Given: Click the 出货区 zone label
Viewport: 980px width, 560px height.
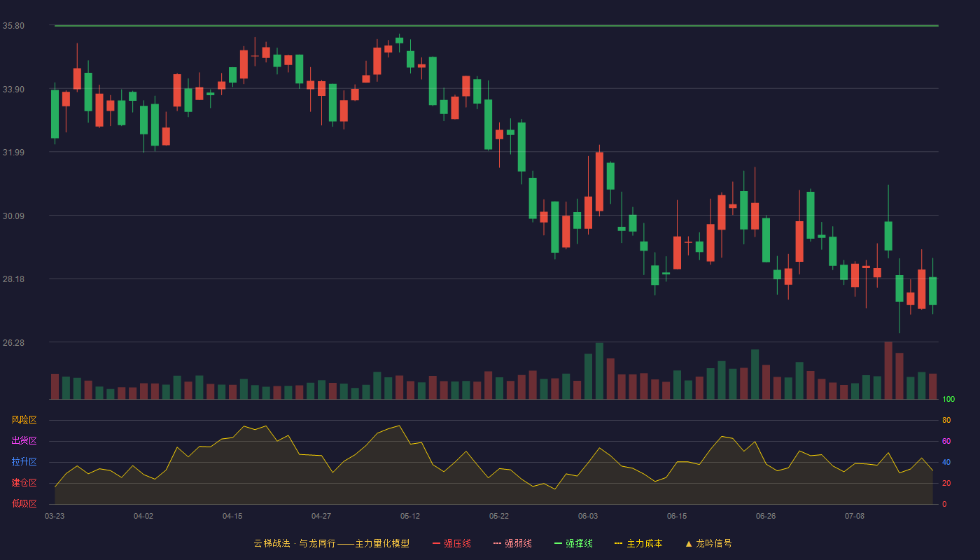Looking at the screenshot, I should pyautogui.click(x=24, y=441).
